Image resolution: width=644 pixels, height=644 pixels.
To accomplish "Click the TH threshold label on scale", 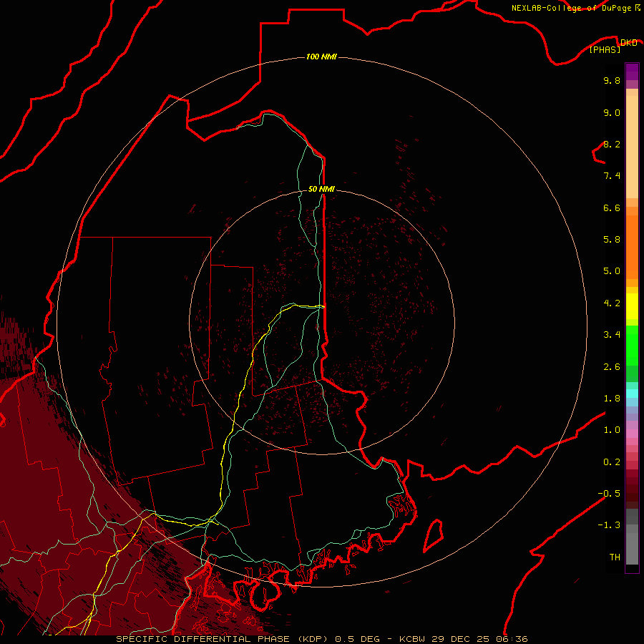I will (x=615, y=557).
